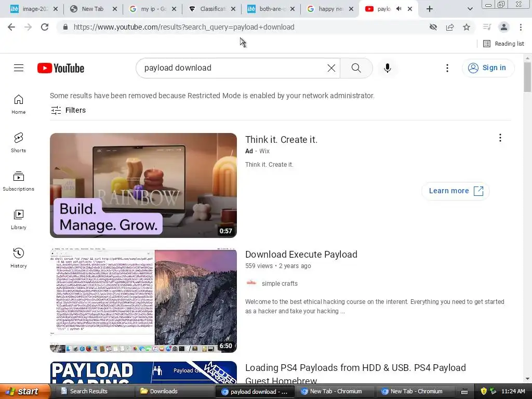Start voice search with the microphone

pos(388,68)
